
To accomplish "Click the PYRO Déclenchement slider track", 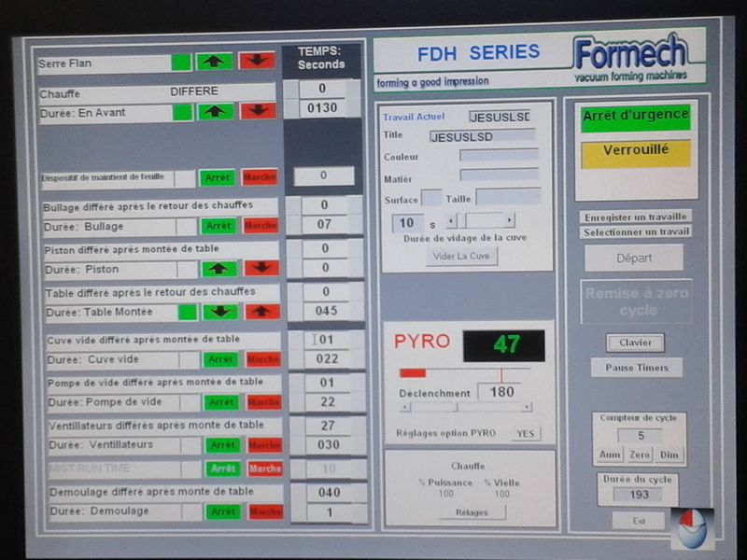I will click(466, 407).
